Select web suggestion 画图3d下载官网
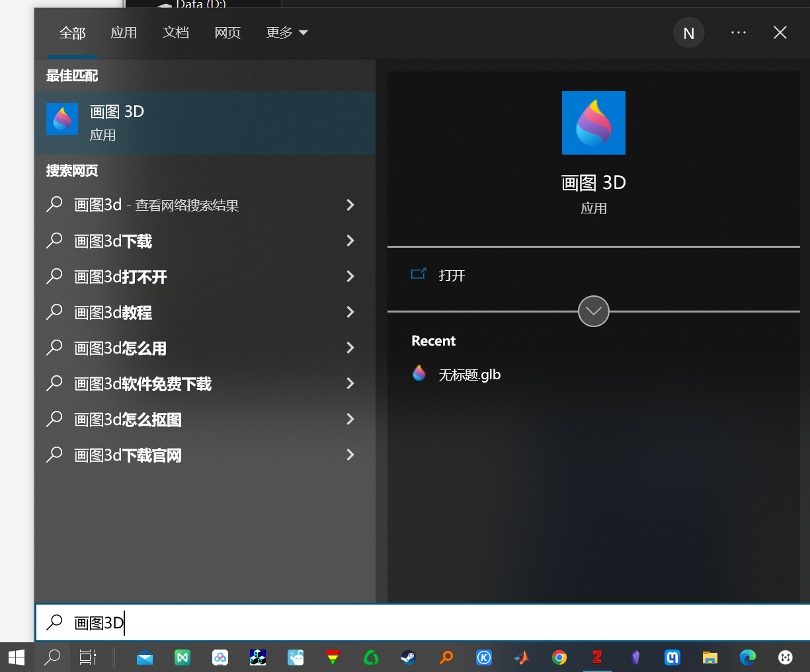 205,455
